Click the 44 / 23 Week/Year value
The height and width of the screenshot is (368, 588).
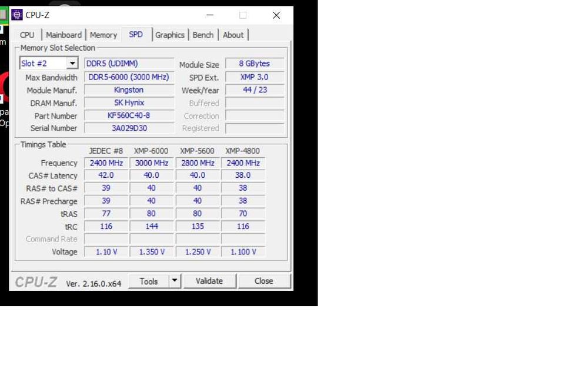[x=255, y=90]
